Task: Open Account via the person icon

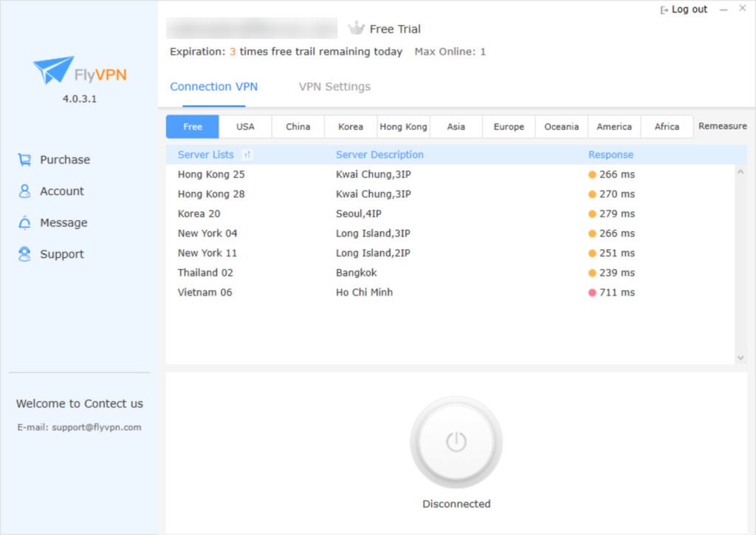Action: pos(24,191)
